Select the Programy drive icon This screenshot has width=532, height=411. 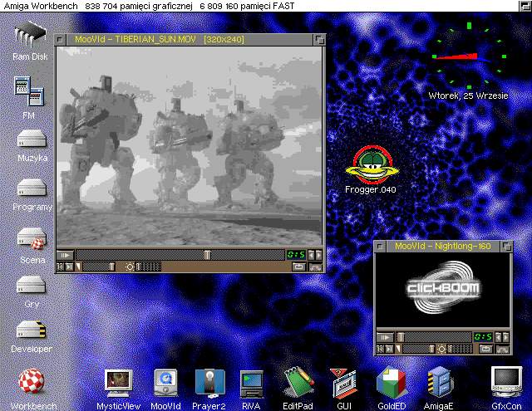[32, 188]
